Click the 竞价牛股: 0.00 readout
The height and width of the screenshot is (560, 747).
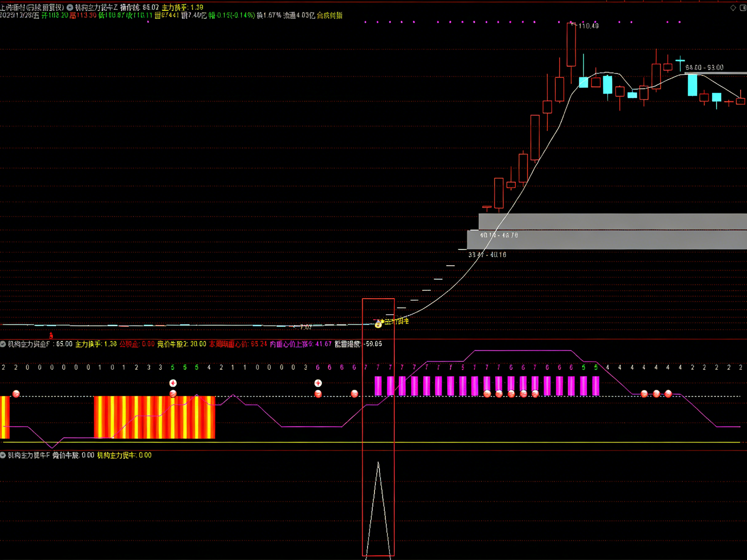coord(73,455)
